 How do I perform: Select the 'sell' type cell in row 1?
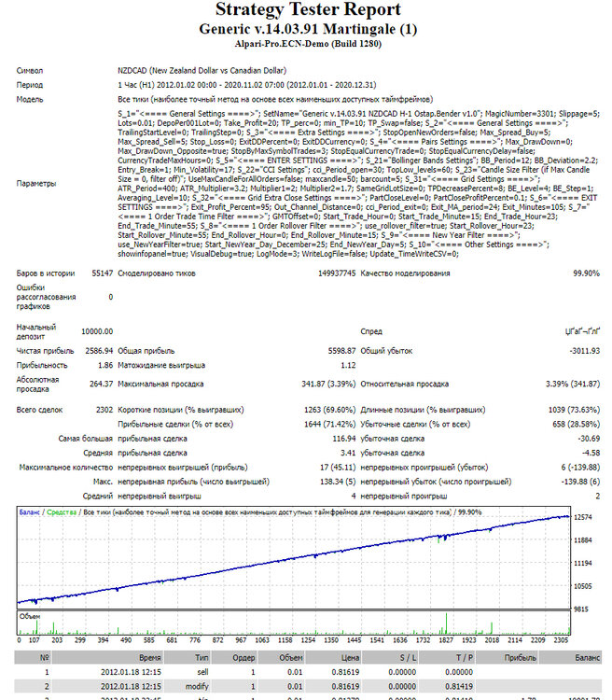(202, 672)
